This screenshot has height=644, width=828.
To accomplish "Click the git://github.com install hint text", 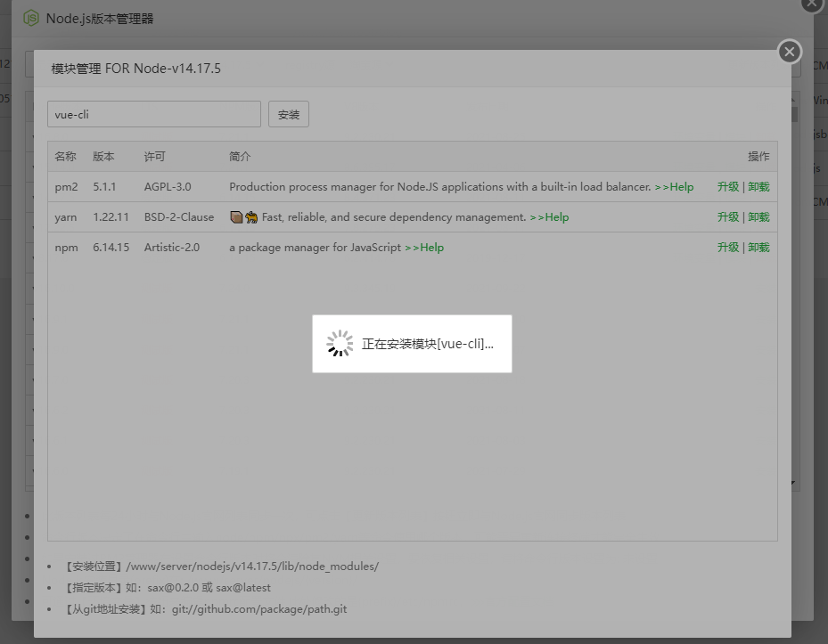I will 206,609.
